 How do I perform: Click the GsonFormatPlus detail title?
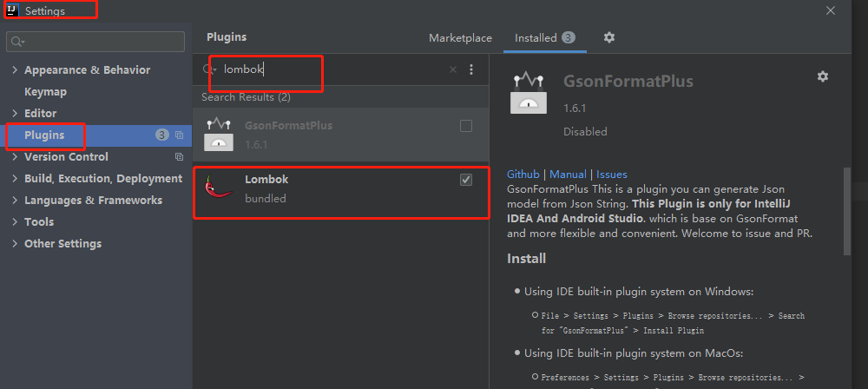[x=628, y=82]
